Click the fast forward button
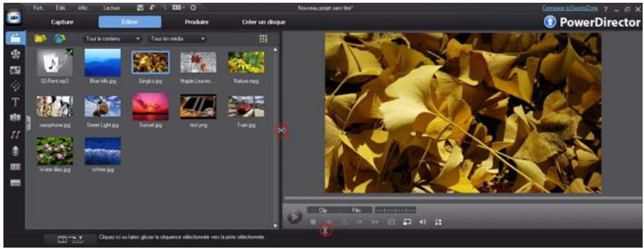Viewport: 644px width, 249px height. 375,222
